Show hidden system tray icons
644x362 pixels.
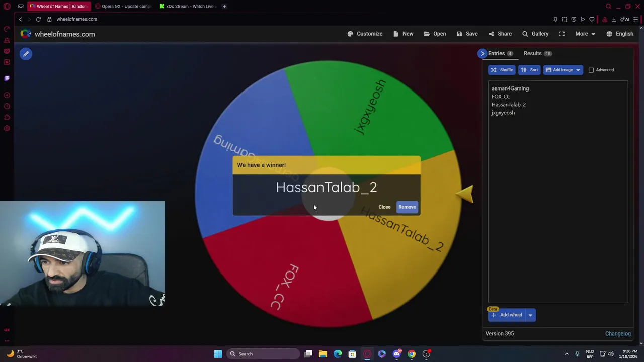pyautogui.click(x=566, y=354)
